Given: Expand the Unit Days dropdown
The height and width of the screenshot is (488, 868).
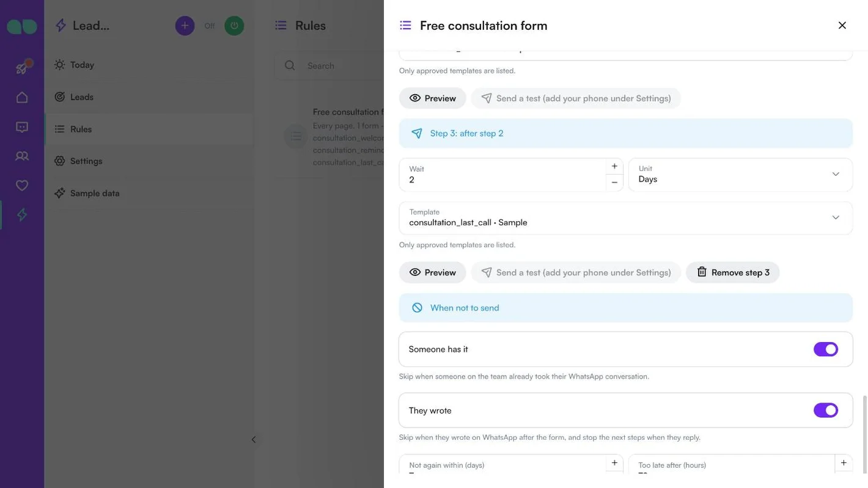Looking at the screenshot, I should 740,175.
